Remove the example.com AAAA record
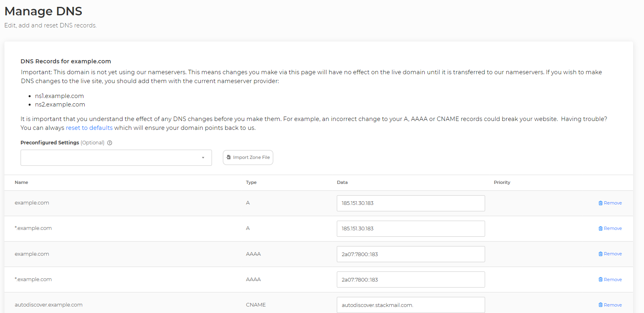This screenshot has width=644, height=313. click(x=610, y=254)
